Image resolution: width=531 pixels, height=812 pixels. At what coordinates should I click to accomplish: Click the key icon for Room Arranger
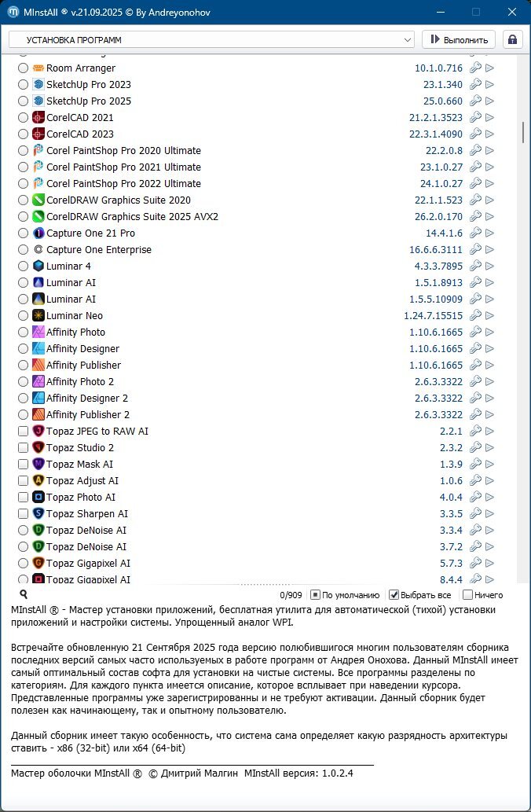click(475, 68)
